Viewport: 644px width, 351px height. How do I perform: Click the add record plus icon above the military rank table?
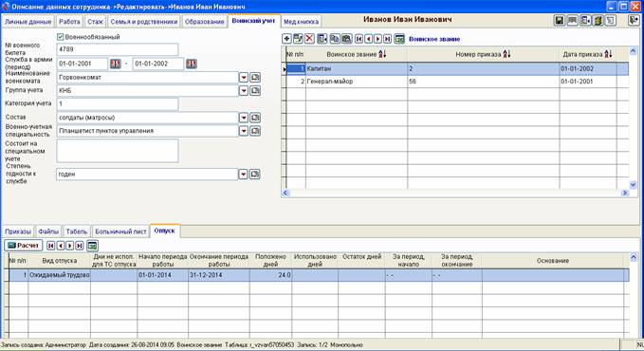coord(286,39)
